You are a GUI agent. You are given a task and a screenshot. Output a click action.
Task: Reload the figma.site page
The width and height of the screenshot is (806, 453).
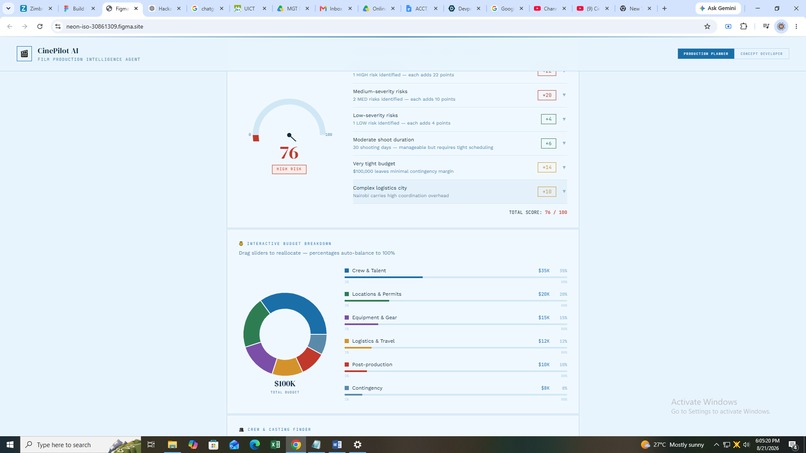pos(40,26)
